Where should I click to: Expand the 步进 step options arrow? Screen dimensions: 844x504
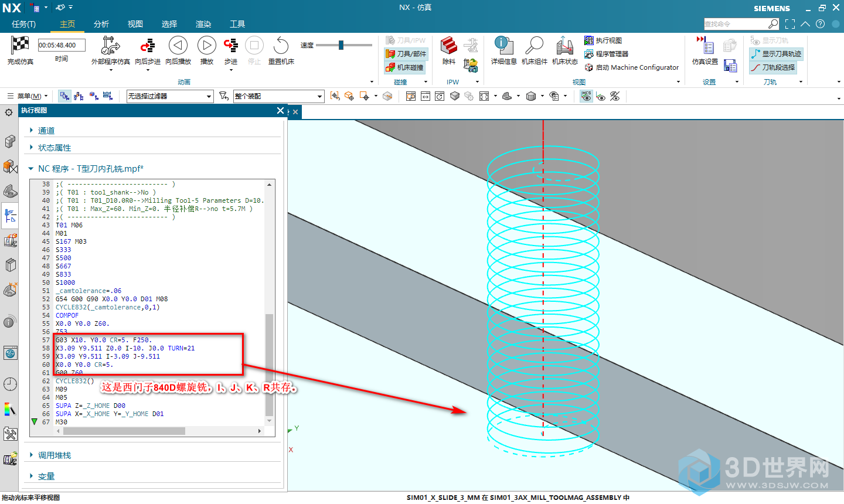tap(231, 70)
